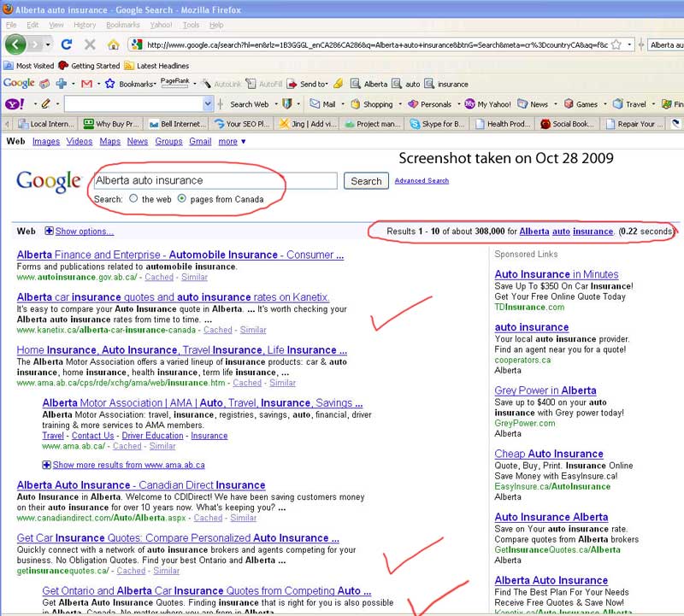Open the Bookmarks menu

pos(123,25)
